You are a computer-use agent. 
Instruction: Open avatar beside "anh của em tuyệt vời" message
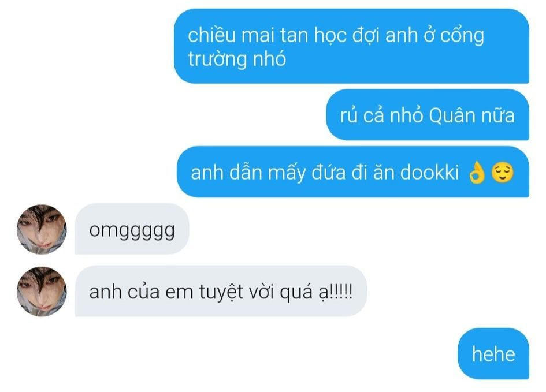pos(42,292)
